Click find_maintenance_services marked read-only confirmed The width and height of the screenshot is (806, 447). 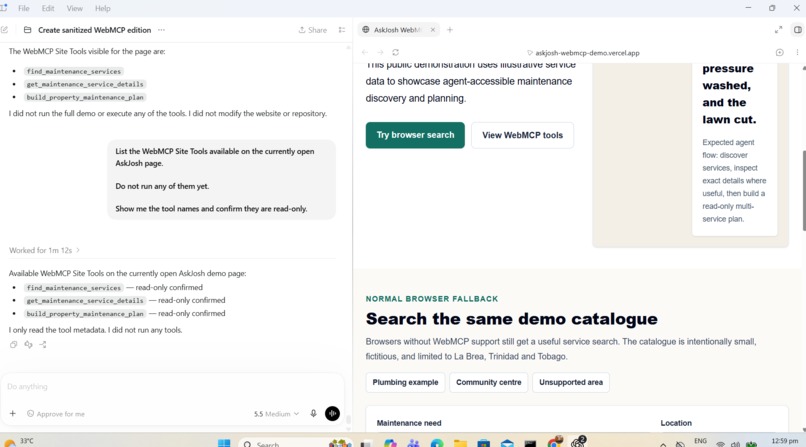pyautogui.click(x=74, y=288)
